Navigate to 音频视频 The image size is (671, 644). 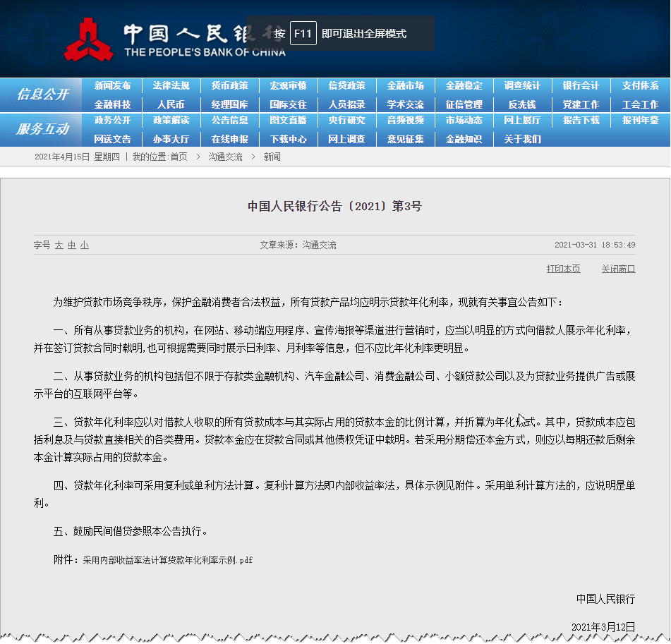(x=406, y=120)
